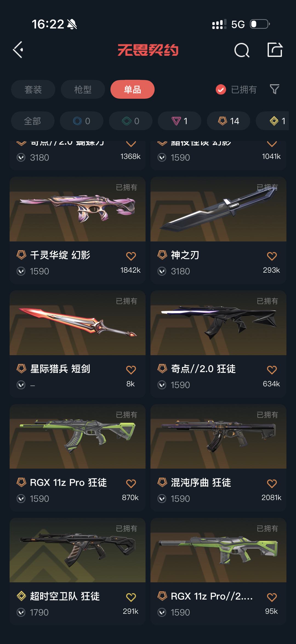Filter by pink triangle tier chip
Image resolution: width=296 pixels, height=644 pixels.
coord(180,121)
